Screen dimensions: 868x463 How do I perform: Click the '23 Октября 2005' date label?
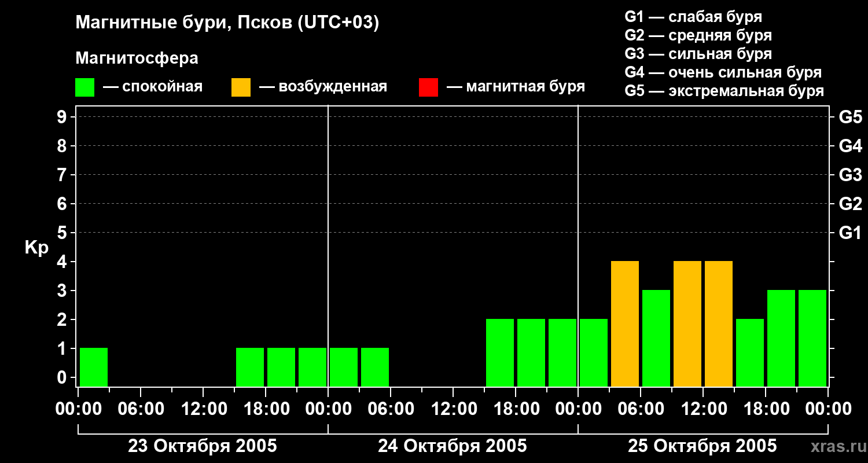(203, 446)
